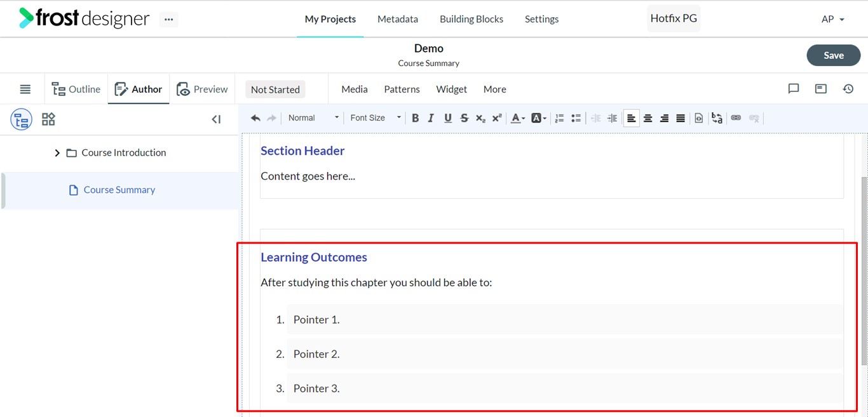Click the unlink icon
This screenshot has width=868, height=417.
[x=754, y=118]
